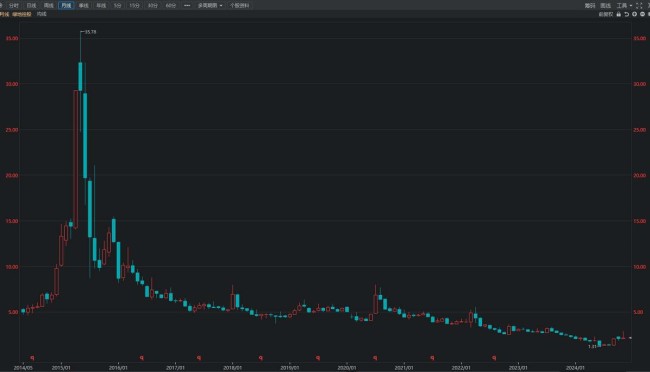Screen dimensions: 650x372
Task: Switch to the 日线 daily tab
Action: click(31, 5)
